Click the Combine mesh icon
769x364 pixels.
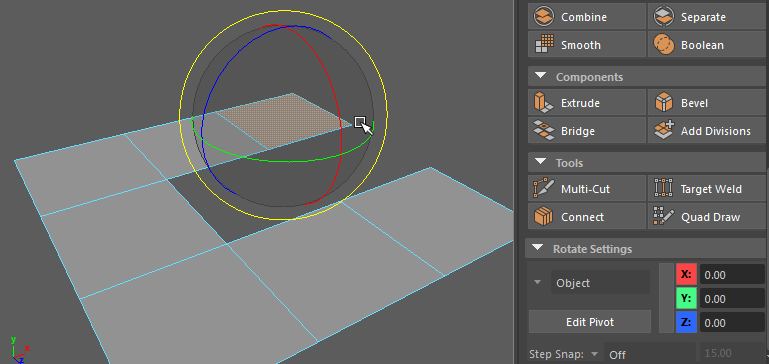[543, 17]
